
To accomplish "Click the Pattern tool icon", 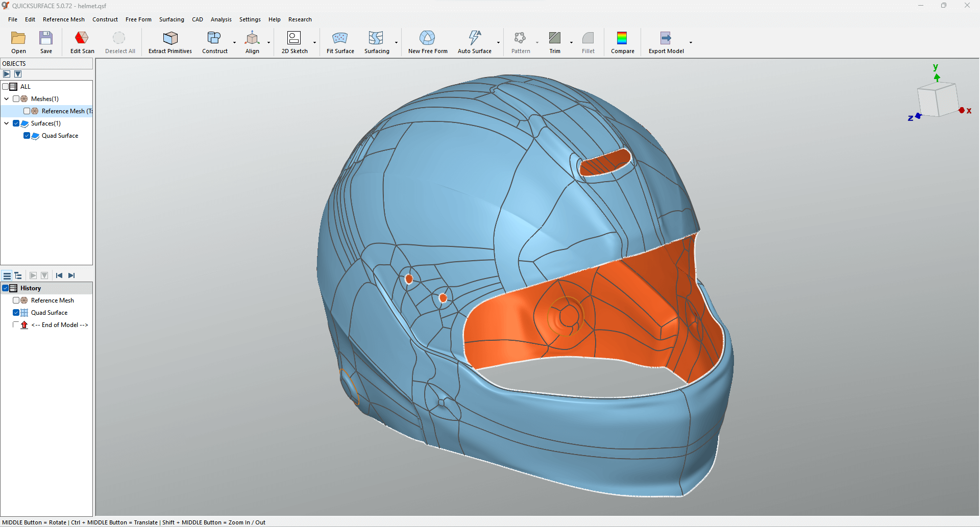I will pos(520,38).
